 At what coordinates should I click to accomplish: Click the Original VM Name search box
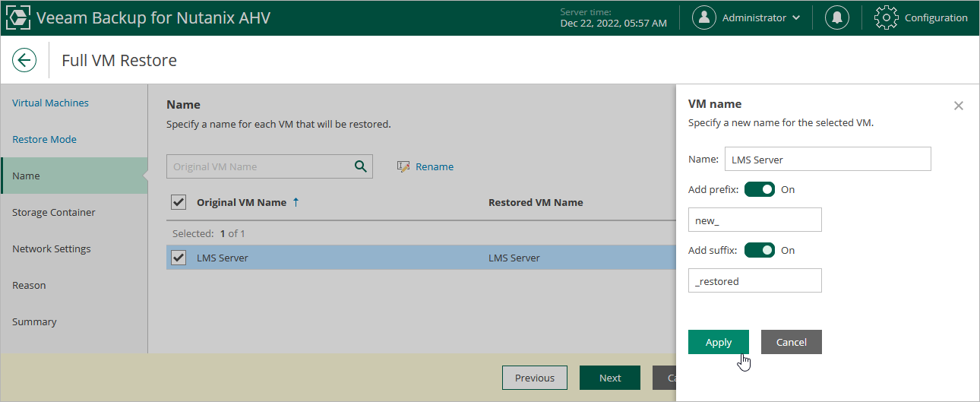coord(270,166)
